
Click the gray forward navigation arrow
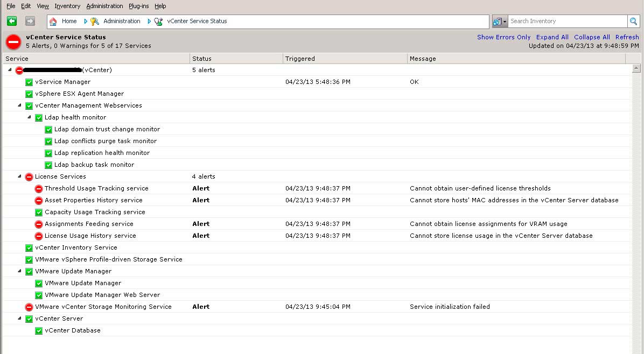point(30,21)
